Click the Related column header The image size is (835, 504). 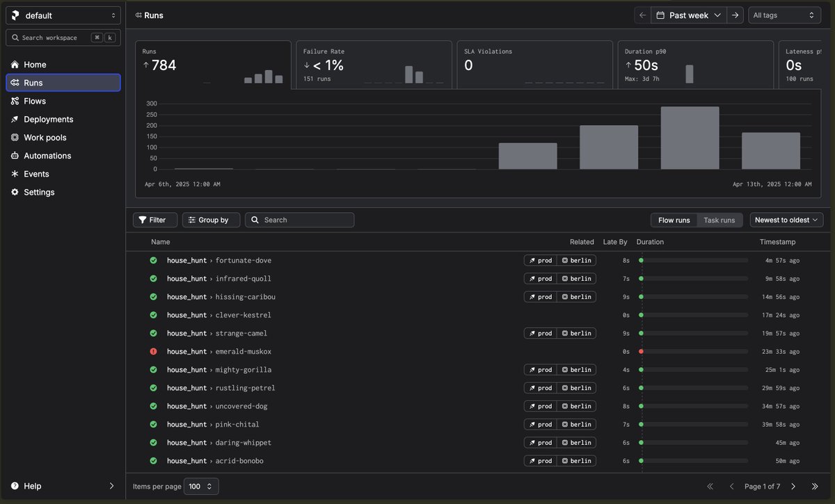tap(582, 242)
